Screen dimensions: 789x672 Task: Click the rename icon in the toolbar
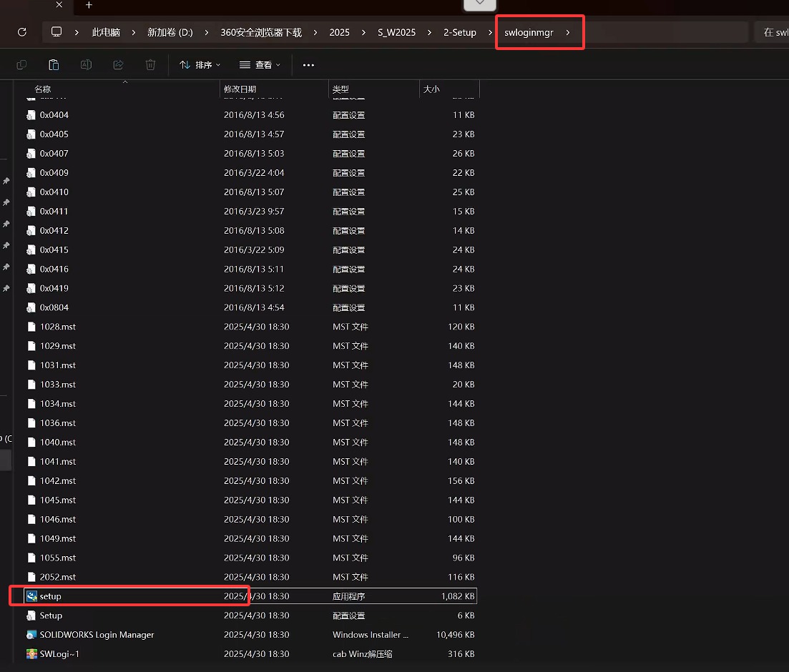(86, 65)
